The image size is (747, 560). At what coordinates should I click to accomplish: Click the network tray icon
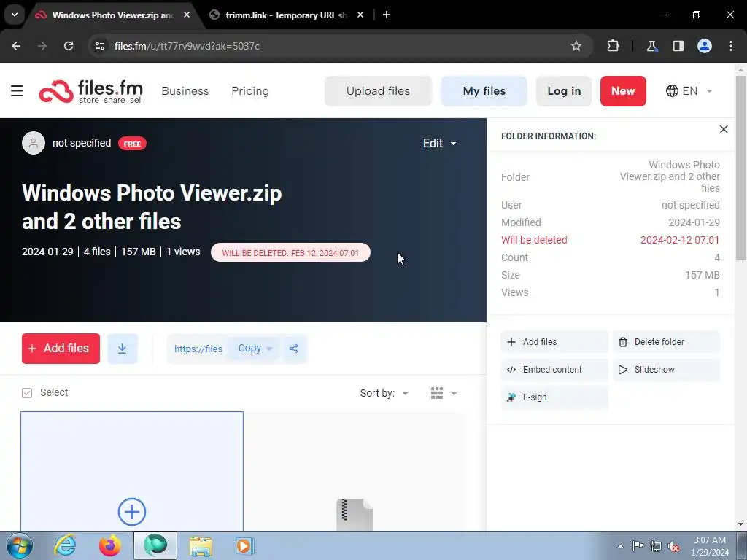click(x=656, y=546)
